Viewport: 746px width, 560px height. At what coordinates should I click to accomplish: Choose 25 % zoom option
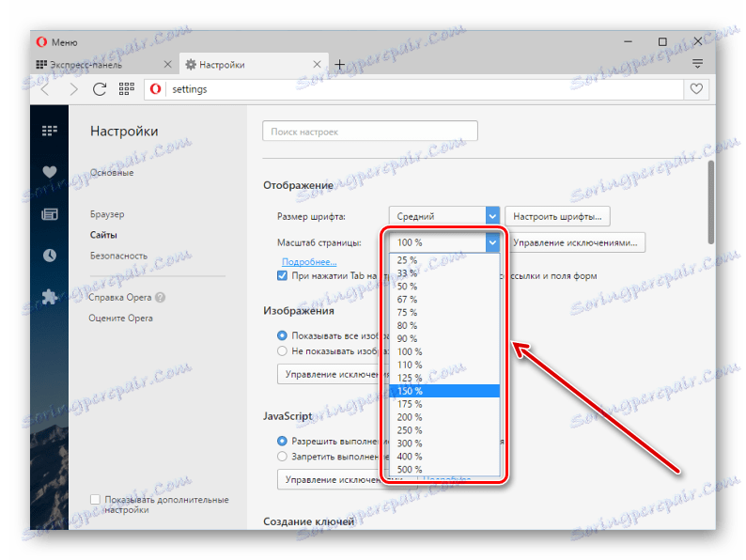pyautogui.click(x=444, y=260)
